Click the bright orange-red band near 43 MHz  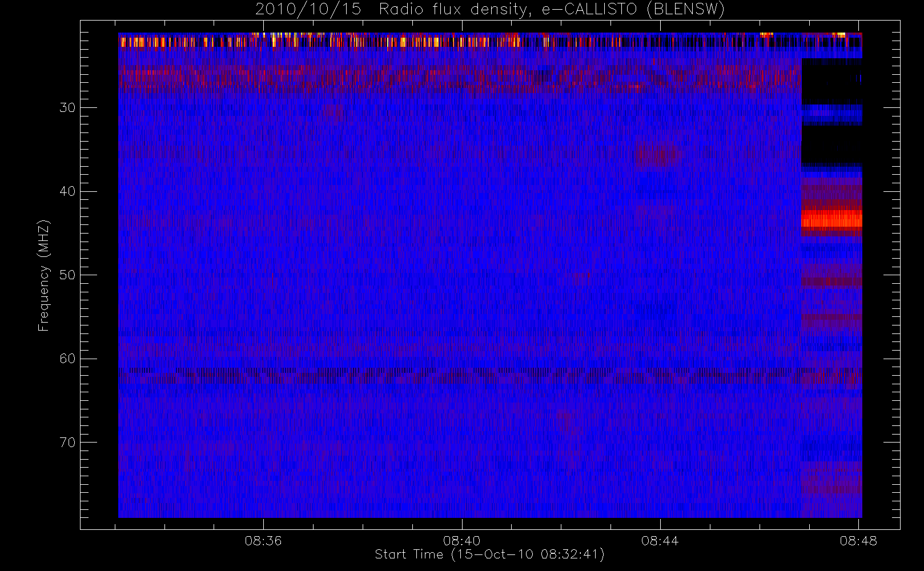(831, 219)
